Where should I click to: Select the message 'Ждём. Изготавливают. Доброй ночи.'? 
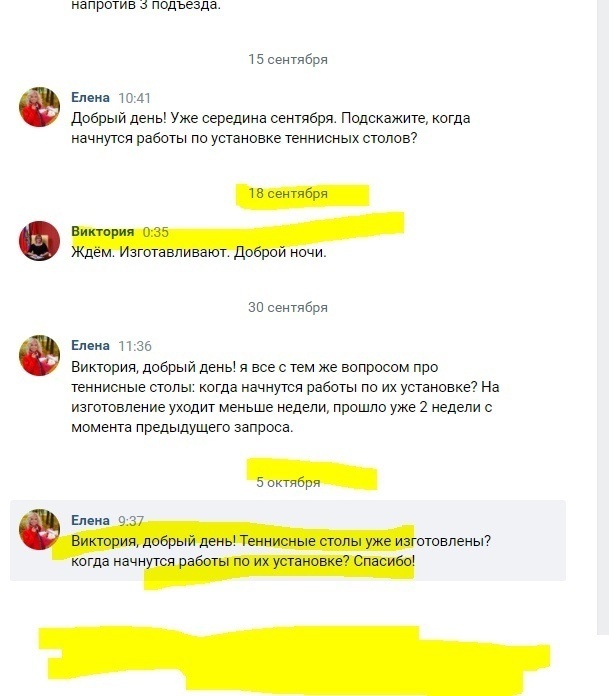pos(198,253)
